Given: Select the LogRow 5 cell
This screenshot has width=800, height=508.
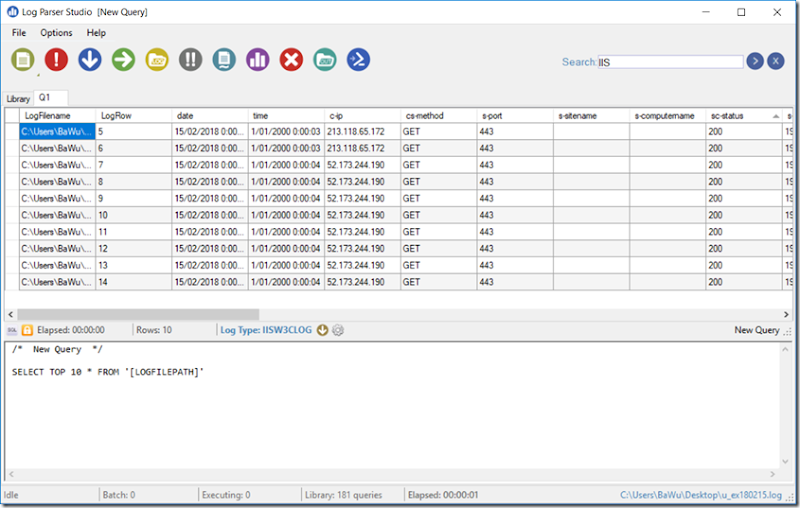Looking at the screenshot, I should 134,132.
